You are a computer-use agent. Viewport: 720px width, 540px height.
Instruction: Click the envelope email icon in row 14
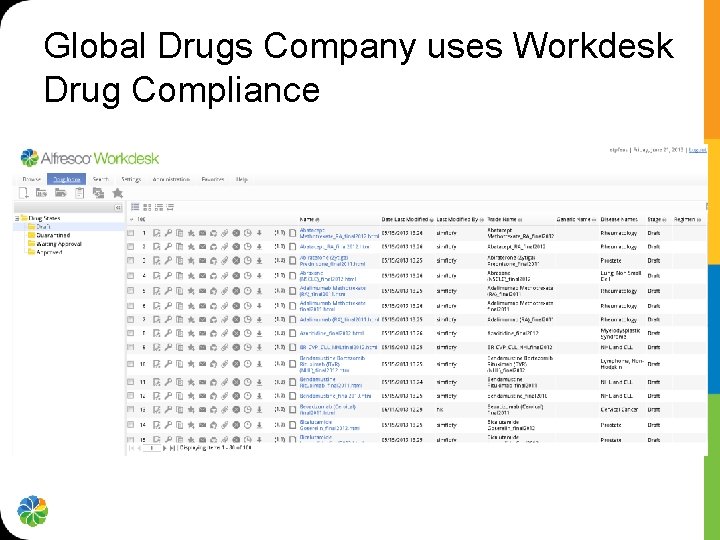tap(202, 425)
